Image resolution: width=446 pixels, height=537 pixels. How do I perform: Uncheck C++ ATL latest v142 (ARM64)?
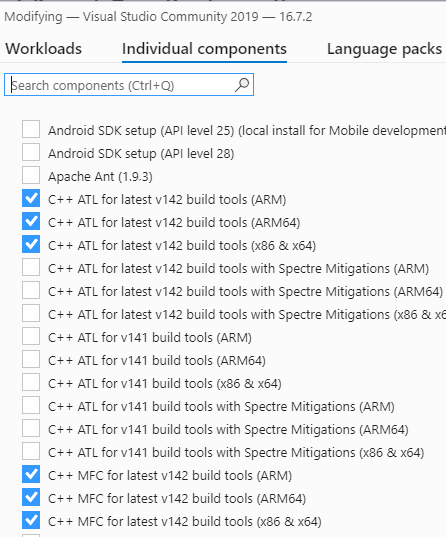pyautogui.click(x=31, y=221)
